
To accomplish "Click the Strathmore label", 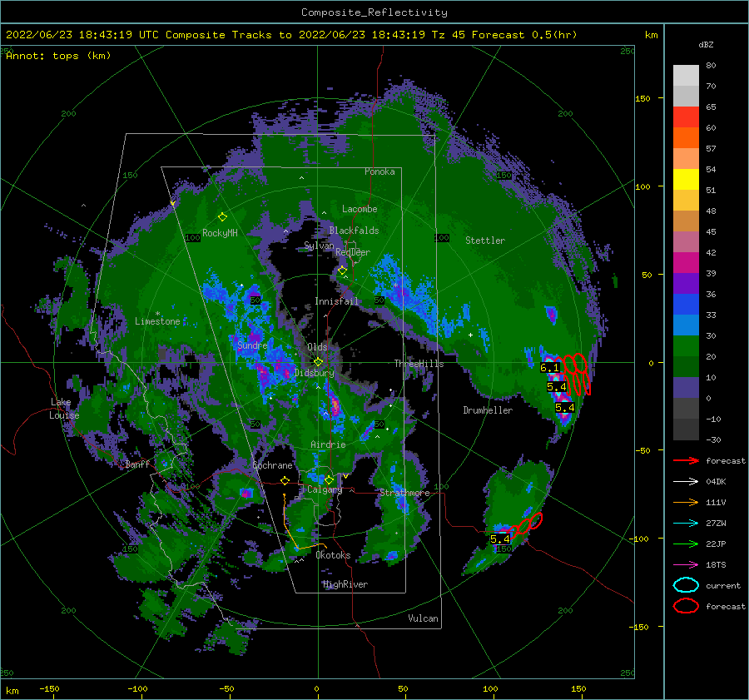I will (x=404, y=492).
